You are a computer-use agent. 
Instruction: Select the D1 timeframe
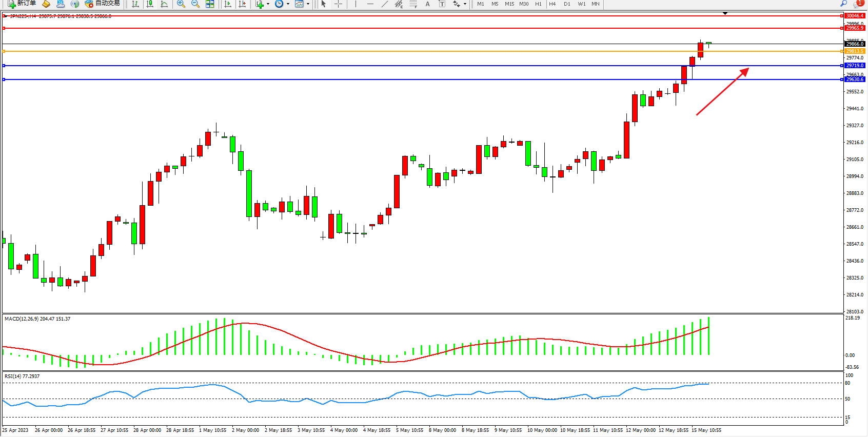point(567,4)
